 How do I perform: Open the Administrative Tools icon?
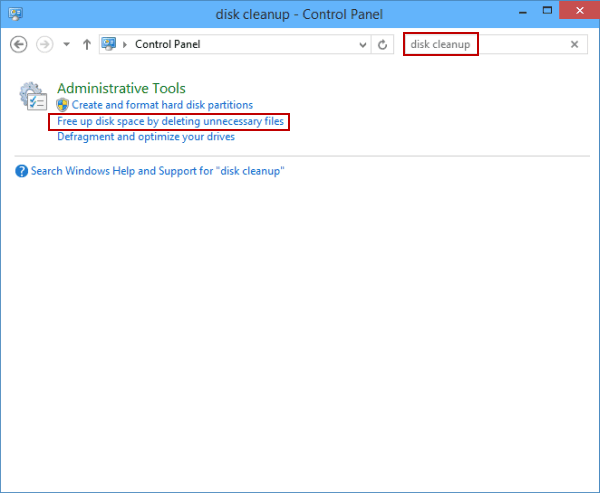coord(33,96)
